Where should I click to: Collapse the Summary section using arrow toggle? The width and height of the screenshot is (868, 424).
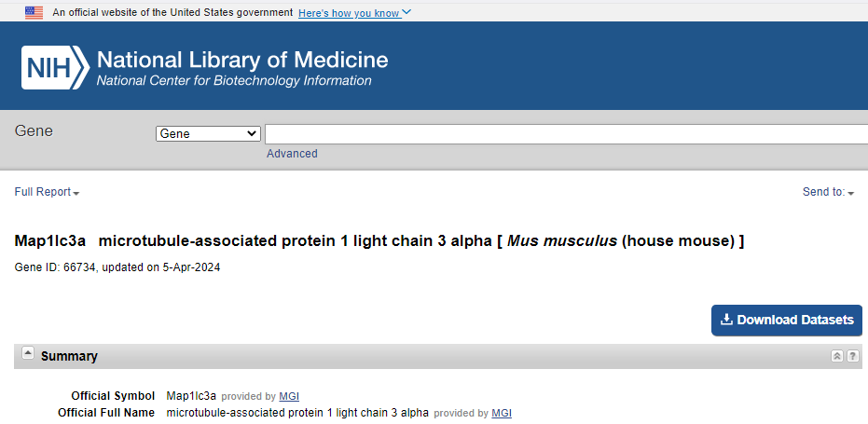[x=28, y=354]
